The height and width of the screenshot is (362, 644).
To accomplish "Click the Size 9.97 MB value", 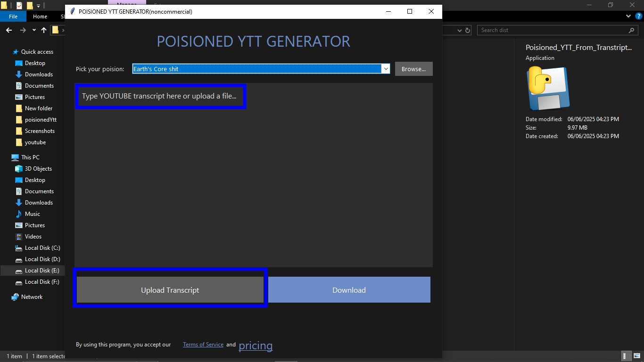I will pos(577,128).
